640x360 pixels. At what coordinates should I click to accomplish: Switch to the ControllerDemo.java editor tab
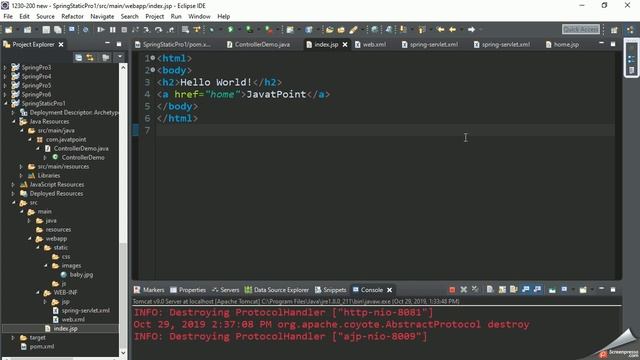[258, 44]
